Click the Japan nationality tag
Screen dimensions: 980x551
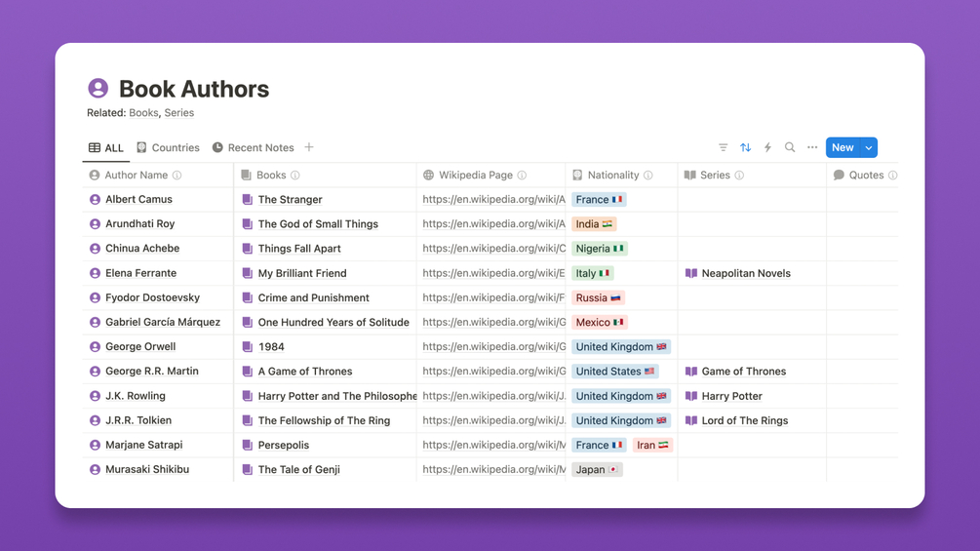tap(597, 470)
